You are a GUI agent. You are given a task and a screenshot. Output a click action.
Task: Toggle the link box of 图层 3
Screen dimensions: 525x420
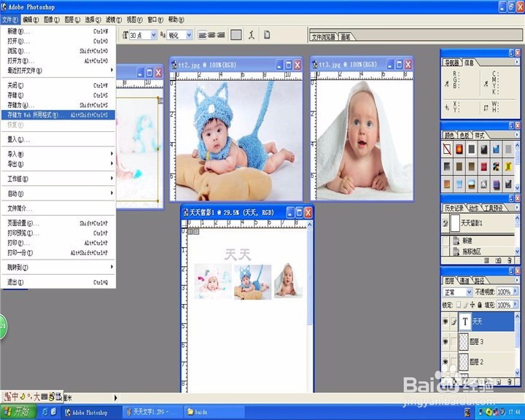pyautogui.click(x=454, y=342)
